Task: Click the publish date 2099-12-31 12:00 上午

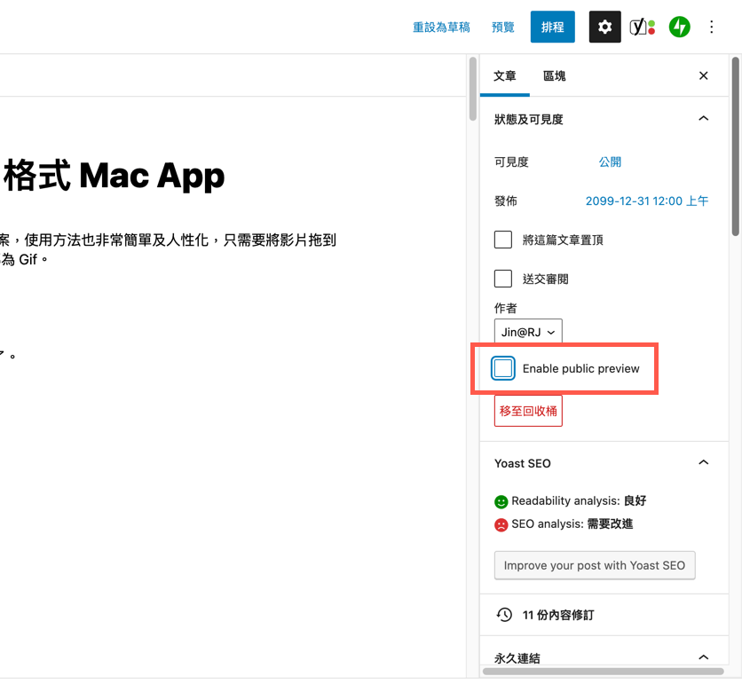Action: coord(647,201)
